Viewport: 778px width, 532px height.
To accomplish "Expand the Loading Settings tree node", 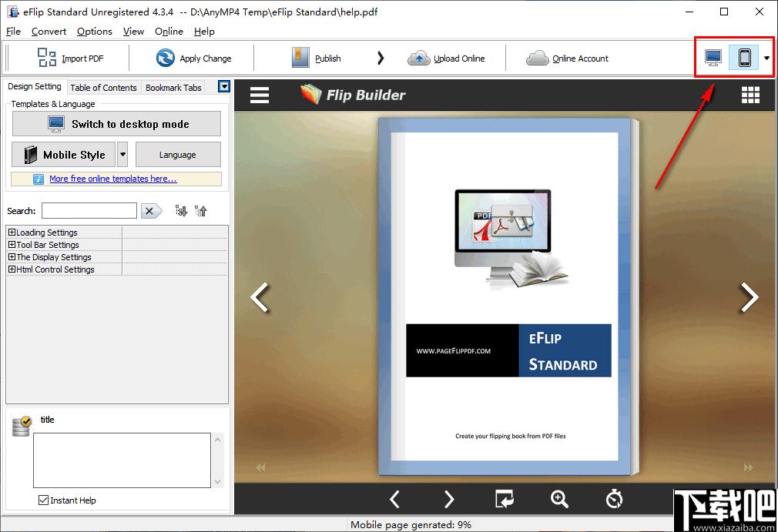I will (12, 233).
